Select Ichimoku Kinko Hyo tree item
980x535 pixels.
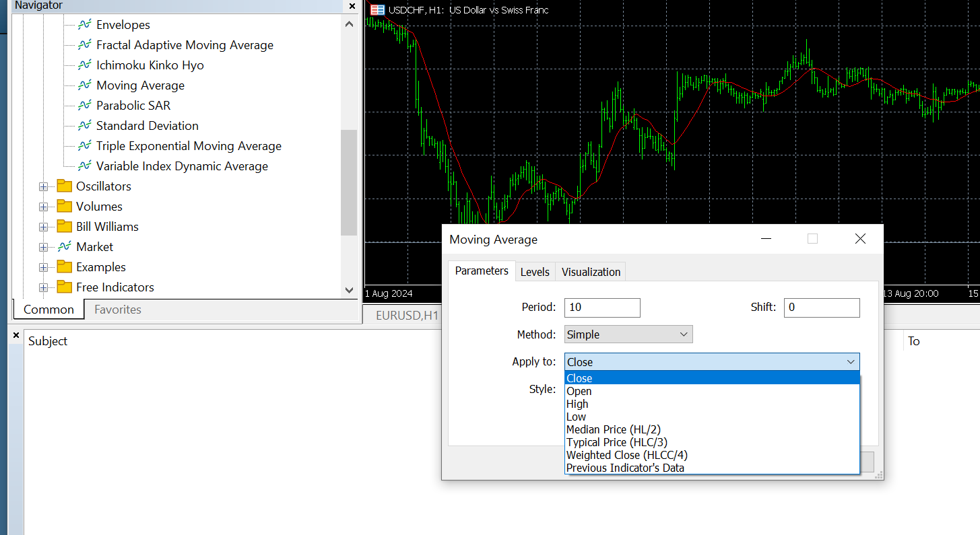[x=150, y=65]
